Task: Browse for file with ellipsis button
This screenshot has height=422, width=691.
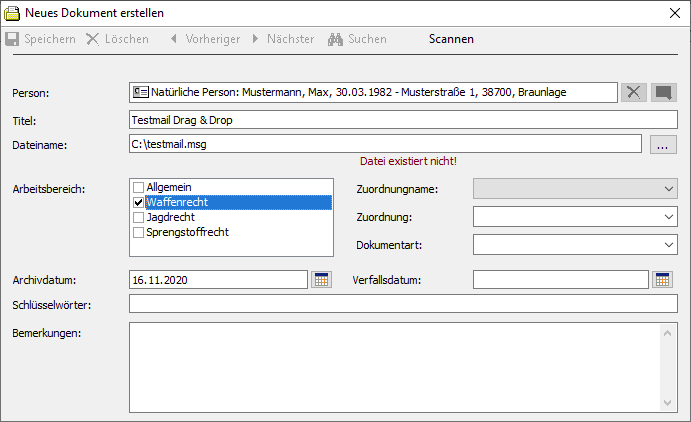Action: (x=662, y=145)
